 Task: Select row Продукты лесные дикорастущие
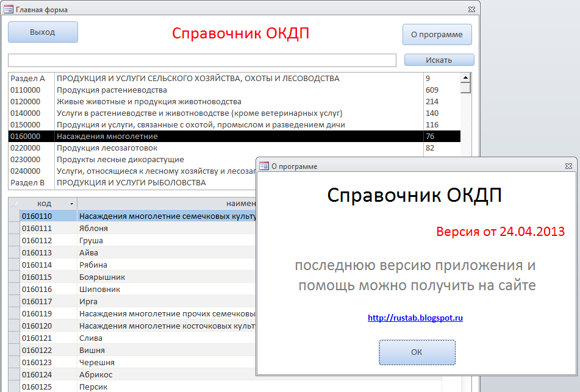(x=132, y=159)
